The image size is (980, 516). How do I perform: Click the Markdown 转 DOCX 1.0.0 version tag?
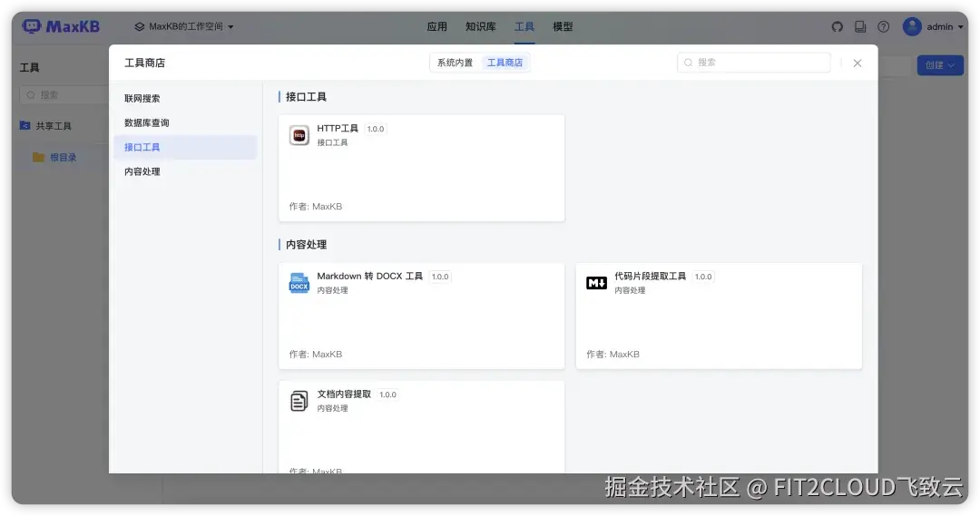click(x=440, y=277)
